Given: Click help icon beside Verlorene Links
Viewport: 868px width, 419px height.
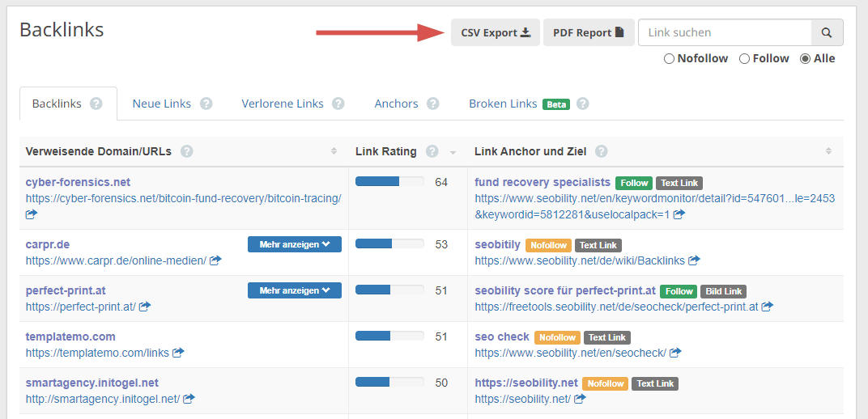Looking at the screenshot, I should (338, 104).
